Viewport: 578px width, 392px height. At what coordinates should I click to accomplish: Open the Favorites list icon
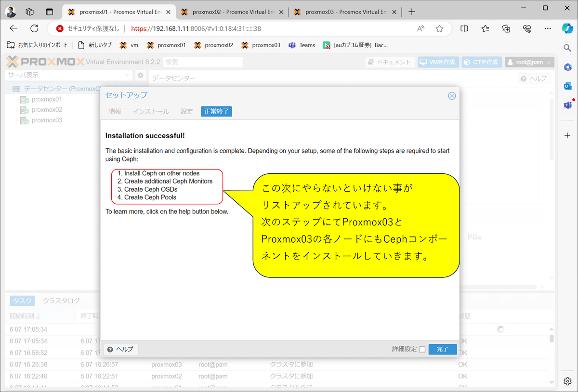pyautogui.click(x=486, y=28)
